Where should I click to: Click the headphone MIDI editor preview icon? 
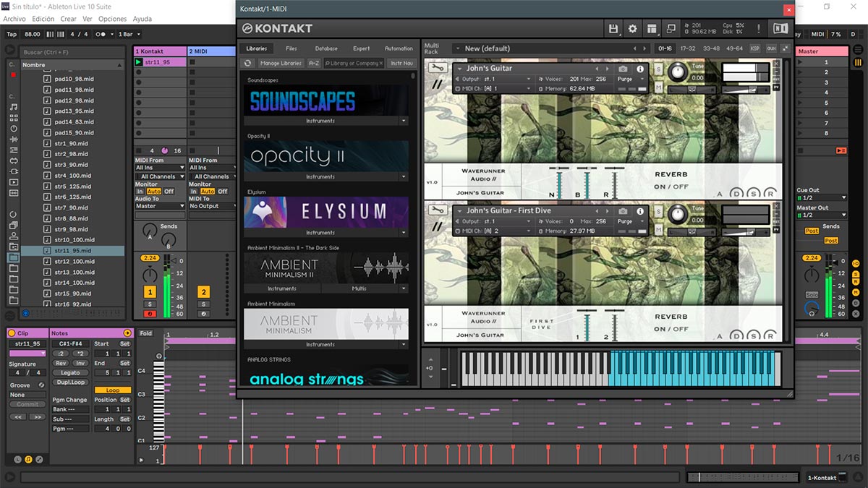pos(159,356)
